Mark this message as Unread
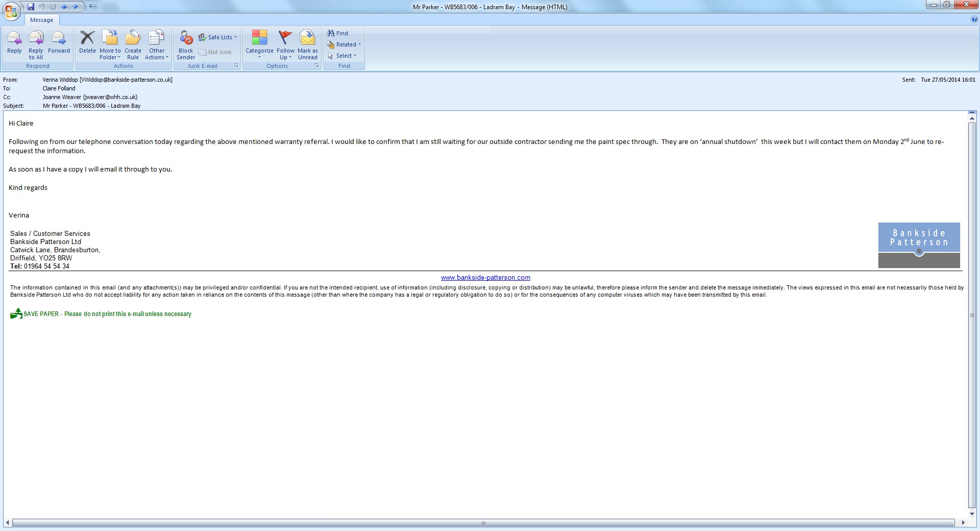Image resolution: width=980 pixels, height=531 pixels. [307, 45]
